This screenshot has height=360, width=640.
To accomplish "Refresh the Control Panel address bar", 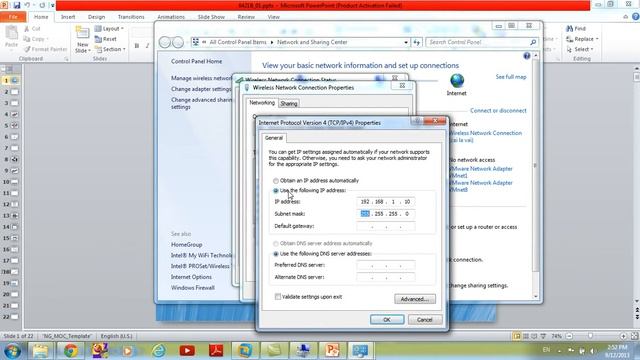I will (x=416, y=42).
